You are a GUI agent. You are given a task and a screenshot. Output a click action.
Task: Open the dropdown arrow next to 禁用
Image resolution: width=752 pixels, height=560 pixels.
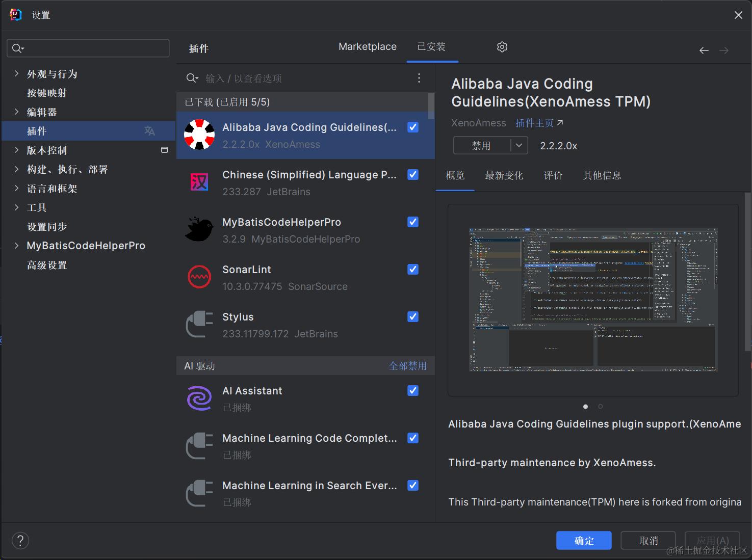tap(519, 145)
